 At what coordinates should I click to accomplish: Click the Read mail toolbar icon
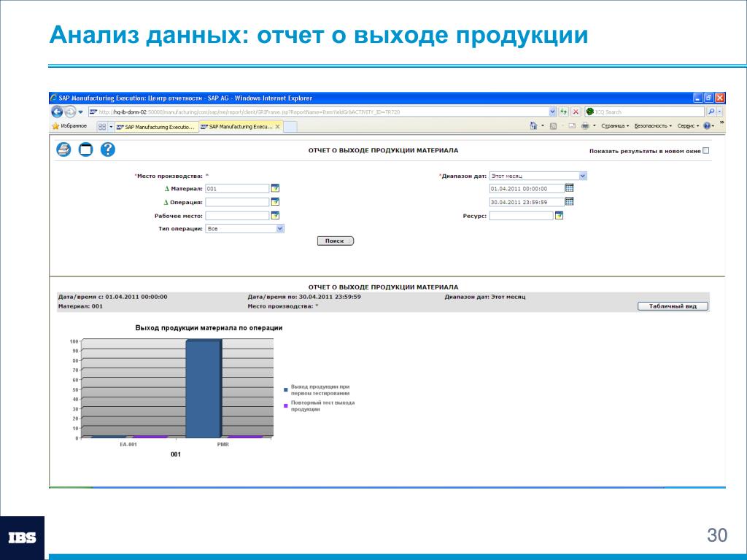coord(572,126)
